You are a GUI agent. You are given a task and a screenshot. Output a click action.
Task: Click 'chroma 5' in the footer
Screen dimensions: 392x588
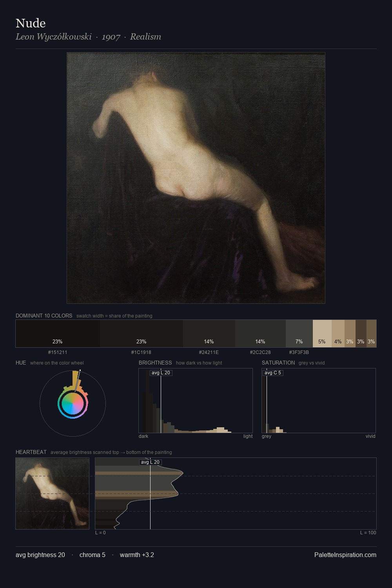pyautogui.click(x=93, y=555)
